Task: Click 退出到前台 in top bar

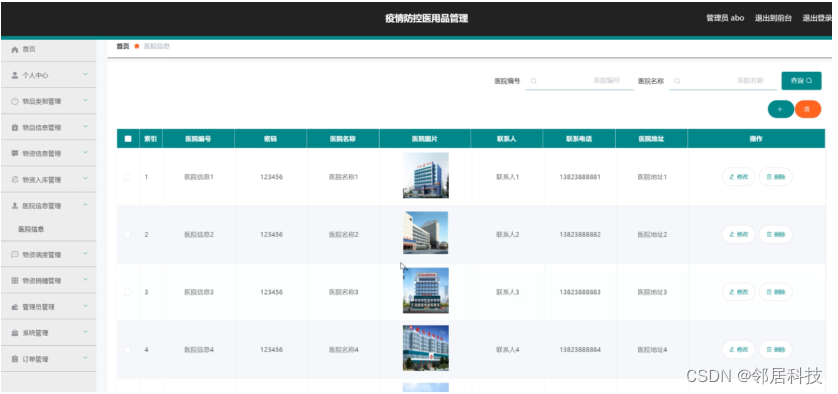Action: tap(773, 18)
